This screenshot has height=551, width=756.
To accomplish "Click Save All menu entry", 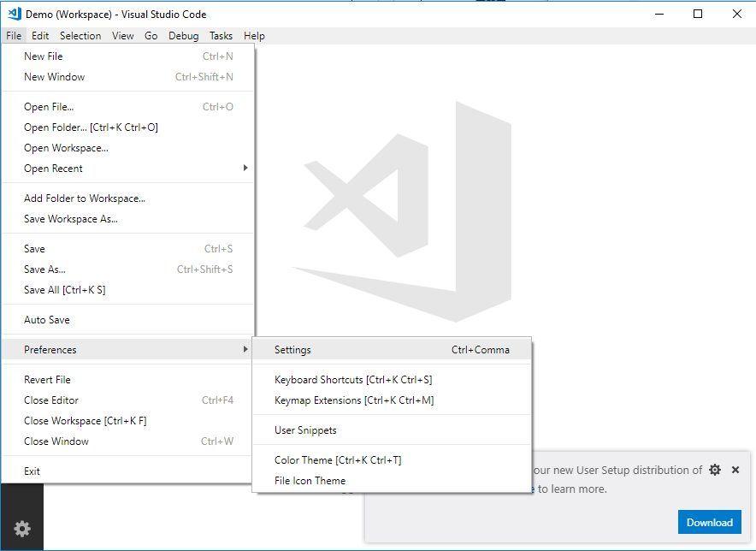I will coord(128,290).
